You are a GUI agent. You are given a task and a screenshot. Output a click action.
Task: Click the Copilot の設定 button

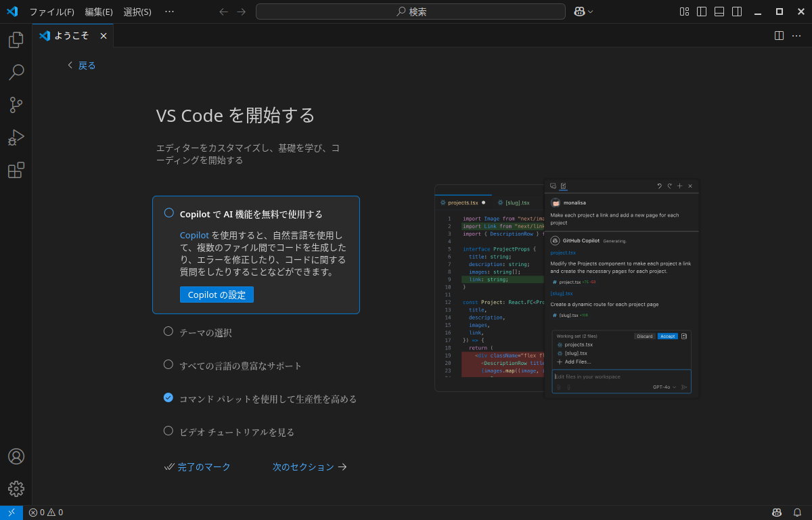tap(217, 295)
